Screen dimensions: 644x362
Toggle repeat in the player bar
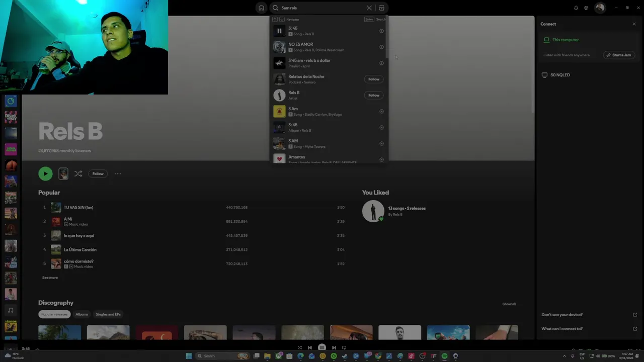pos(344,347)
